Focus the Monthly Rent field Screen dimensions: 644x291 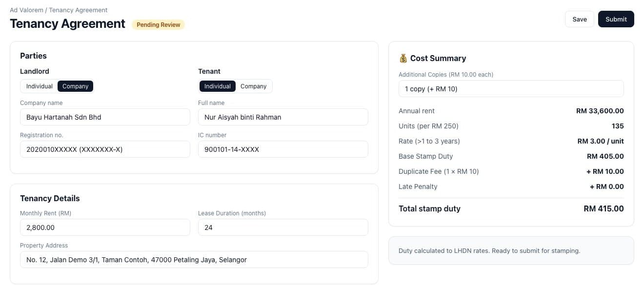tap(105, 228)
